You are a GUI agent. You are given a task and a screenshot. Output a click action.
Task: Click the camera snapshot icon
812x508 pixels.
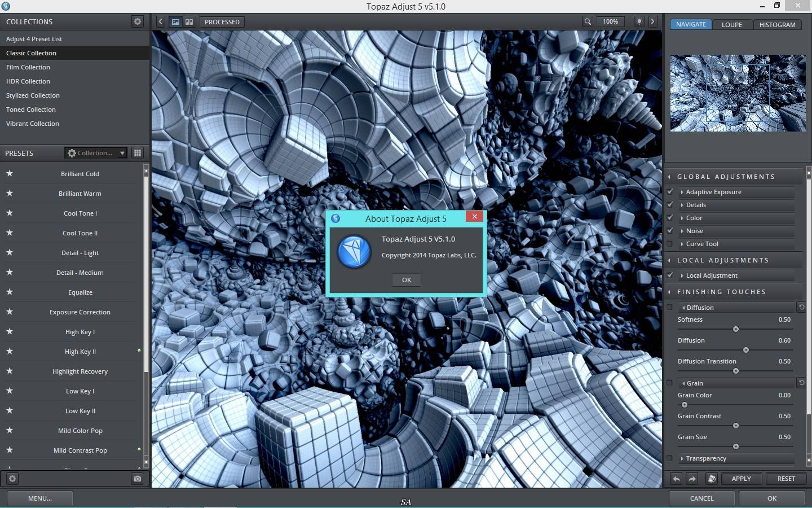click(137, 479)
